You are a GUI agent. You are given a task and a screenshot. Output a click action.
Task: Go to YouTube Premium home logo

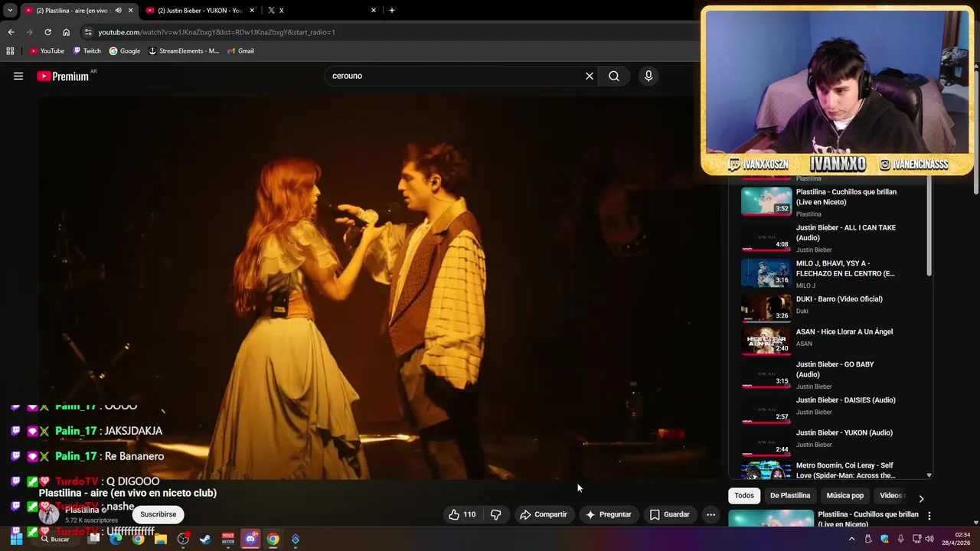63,76
